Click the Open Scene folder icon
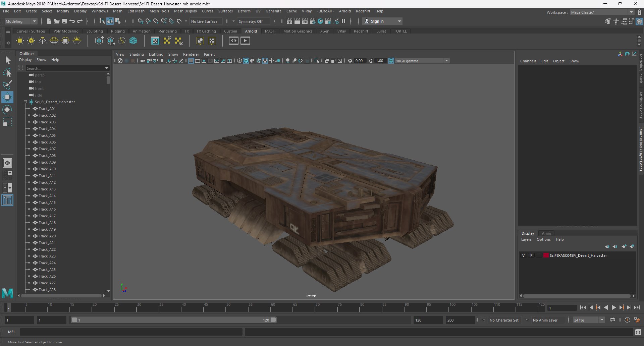Image resolution: width=644 pixels, height=346 pixels. click(x=57, y=21)
